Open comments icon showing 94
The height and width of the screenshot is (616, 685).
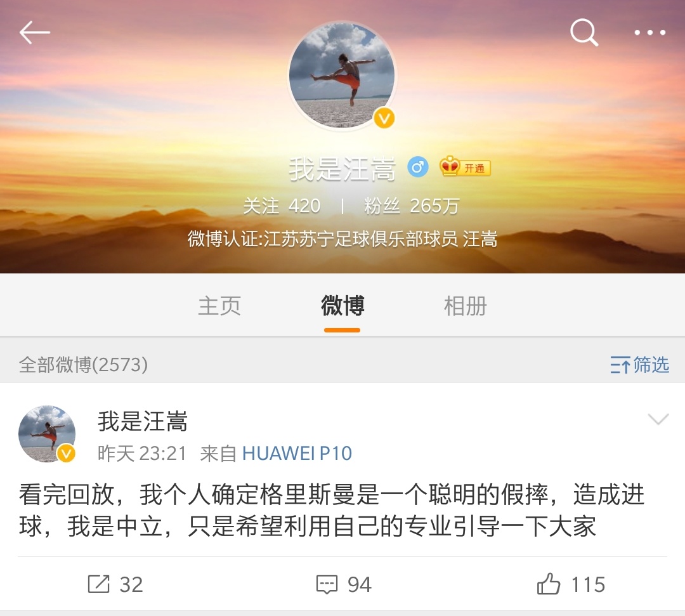[344, 584]
